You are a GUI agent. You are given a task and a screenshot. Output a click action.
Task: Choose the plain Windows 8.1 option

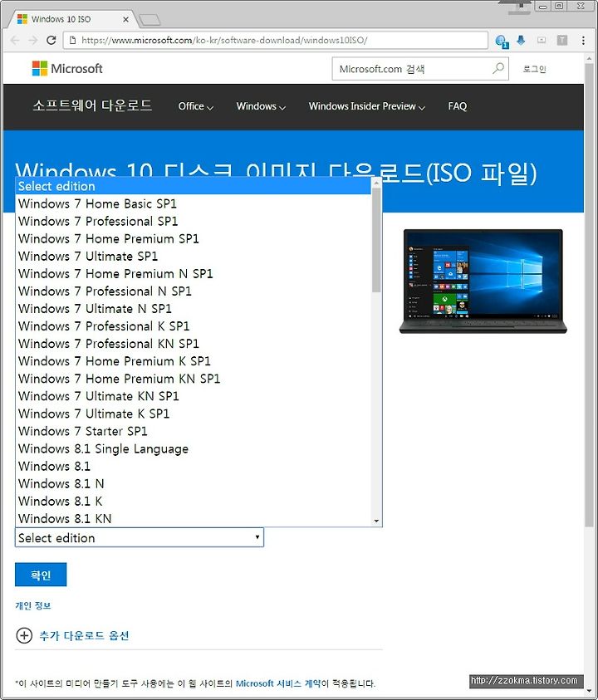(x=193, y=466)
